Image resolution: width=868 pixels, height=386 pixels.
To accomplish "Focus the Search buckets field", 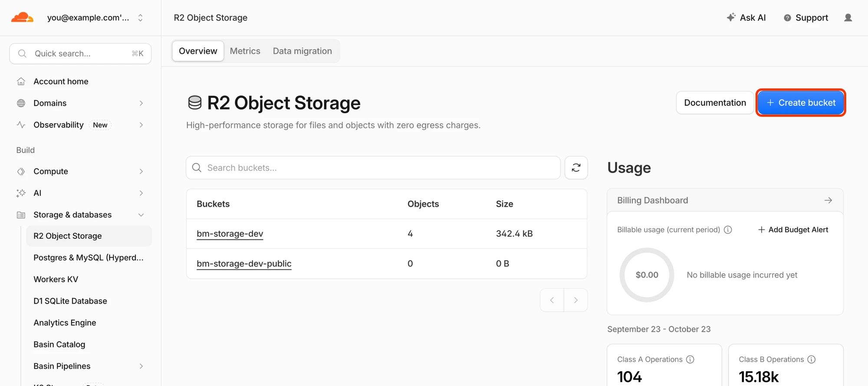I will tap(373, 168).
